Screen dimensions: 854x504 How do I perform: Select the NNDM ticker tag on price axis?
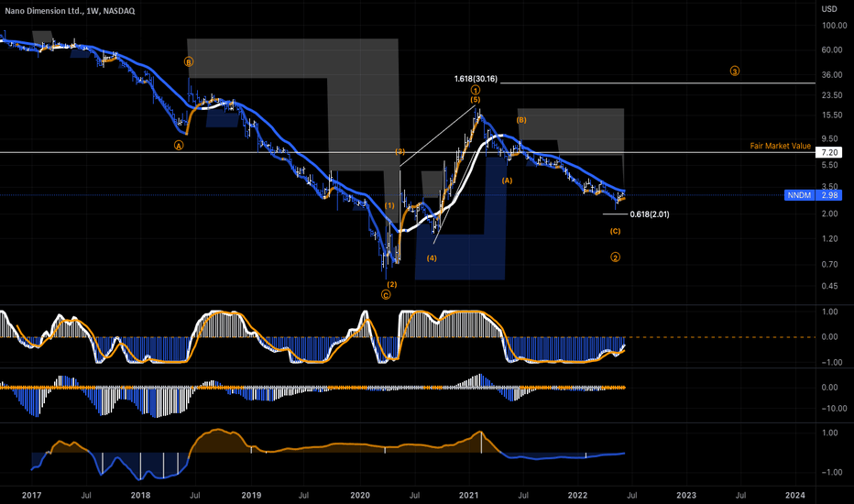[799, 195]
